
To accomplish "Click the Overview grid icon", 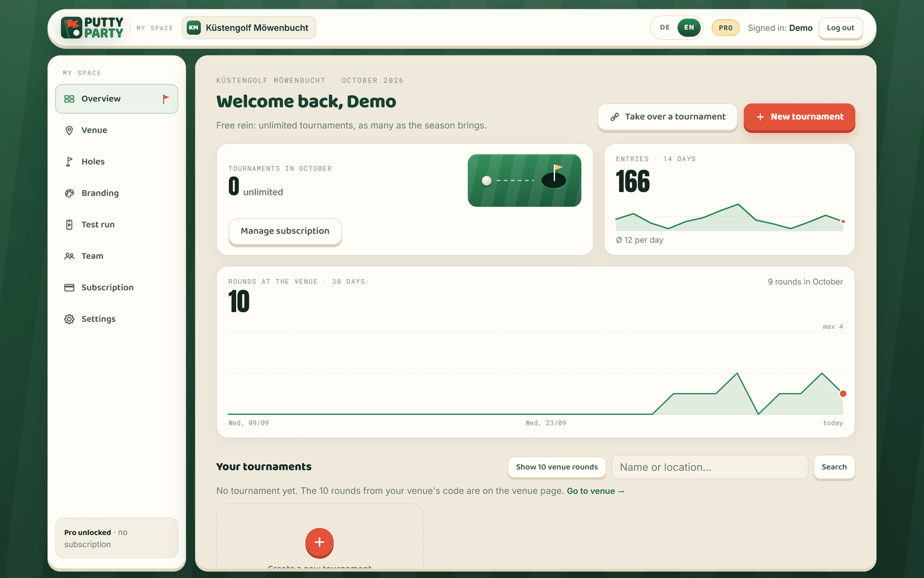I will coord(69,99).
